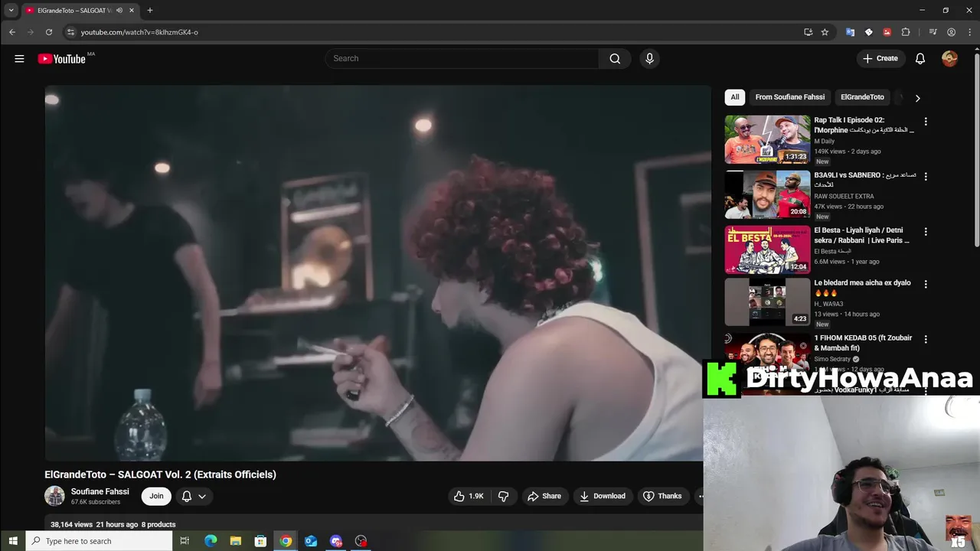980x551 pixels.
Task: Click the Windows taskbar search box
Action: tap(99, 541)
